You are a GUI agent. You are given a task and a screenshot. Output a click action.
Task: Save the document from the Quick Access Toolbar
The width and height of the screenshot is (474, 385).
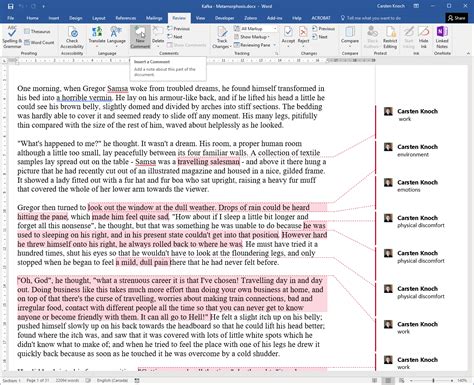[x=10, y=6]
